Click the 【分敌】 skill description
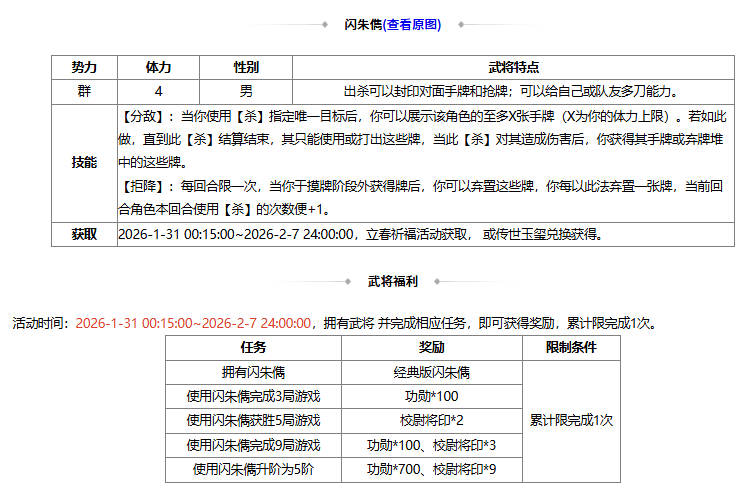Image resolution: width=741 pixels, height=490 pixels. pyautogui.click(x=422, y=139)
